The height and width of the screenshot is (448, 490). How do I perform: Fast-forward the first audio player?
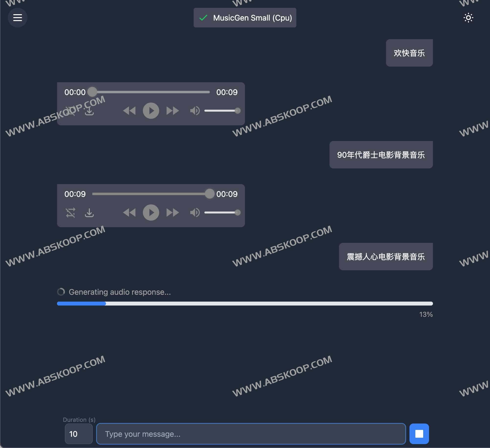click(173, 111)
